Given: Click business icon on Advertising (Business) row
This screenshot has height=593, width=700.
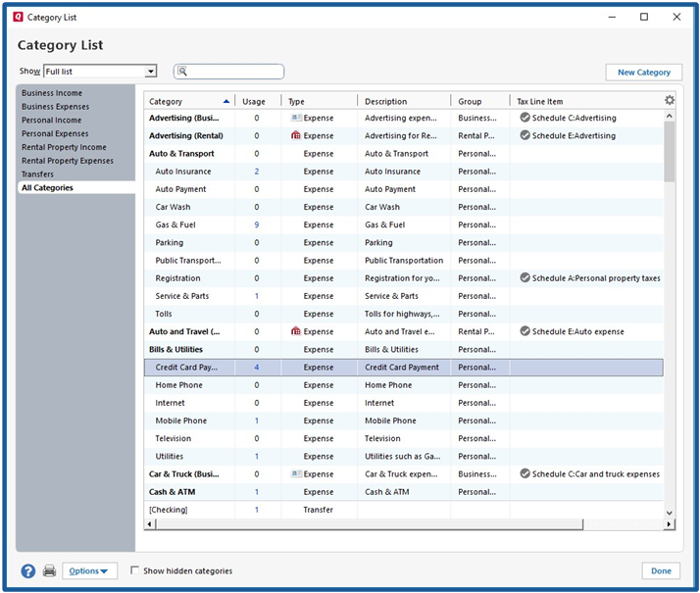Looking at the screenshot, I should pos(296,119).
